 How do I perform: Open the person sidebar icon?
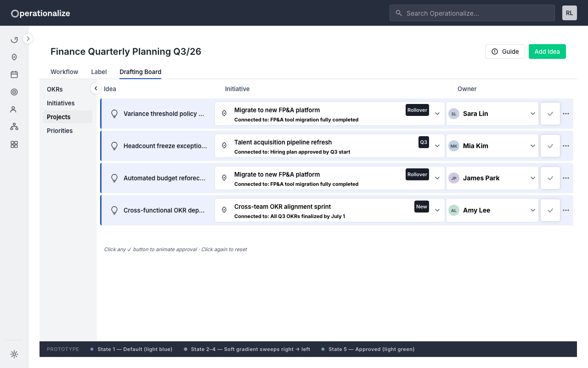(14, 109)
